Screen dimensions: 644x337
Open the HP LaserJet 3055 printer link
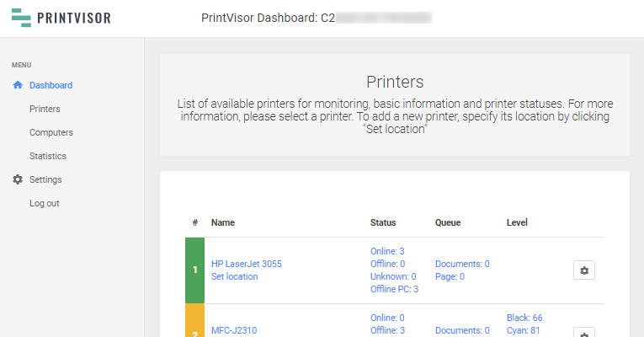pos(246,264)
